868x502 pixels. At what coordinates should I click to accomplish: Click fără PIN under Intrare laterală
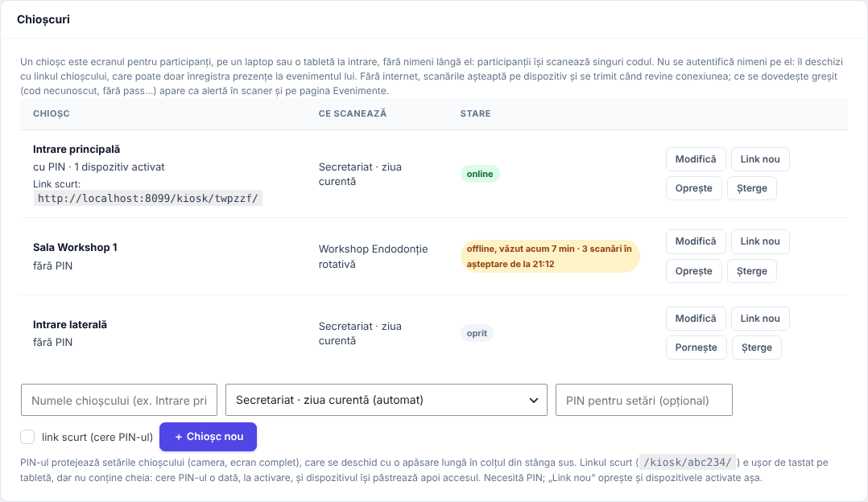coord(52,342)
